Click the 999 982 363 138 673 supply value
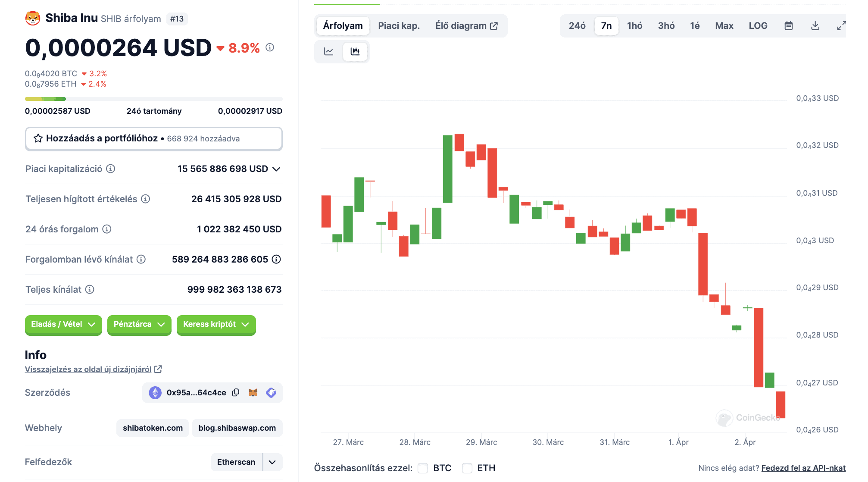 [234, 289]
